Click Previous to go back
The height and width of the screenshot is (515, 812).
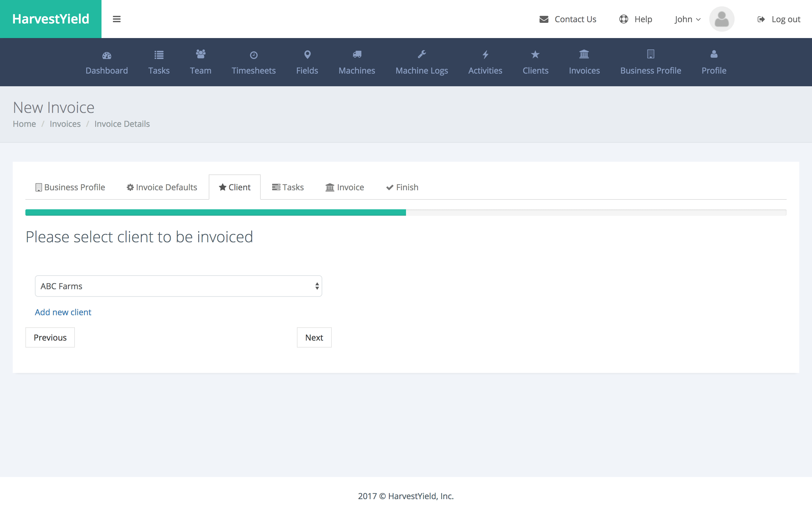click(x=50, y=337)
